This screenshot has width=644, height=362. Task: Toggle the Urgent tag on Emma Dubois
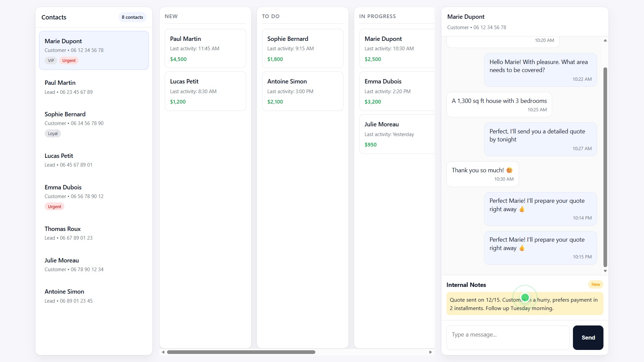pos(54,206)
